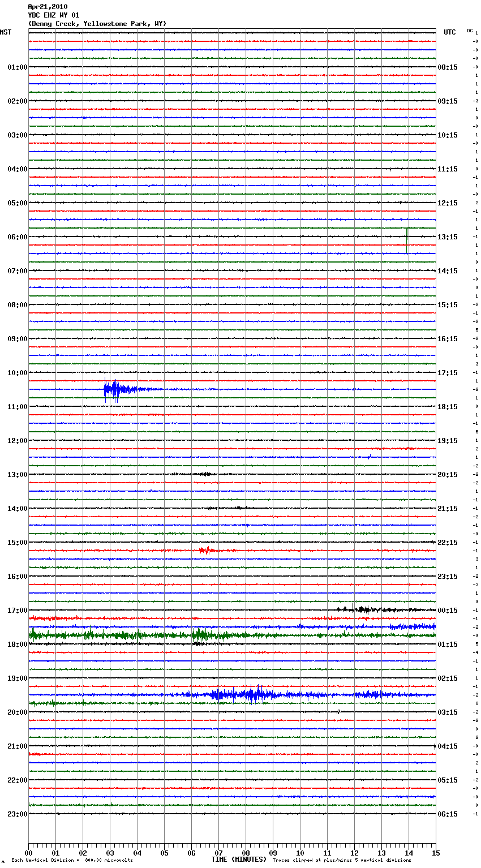Select the 06:00 MST time label

click(x=17, y=237)
